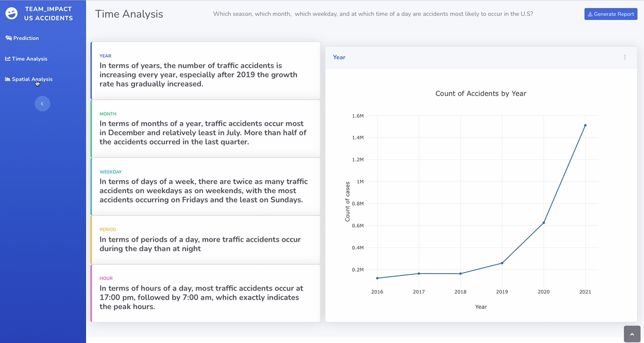This screenshot has height=343, width=644.
Task: Click the 2021 data point on chart
Action: [585, 126]
